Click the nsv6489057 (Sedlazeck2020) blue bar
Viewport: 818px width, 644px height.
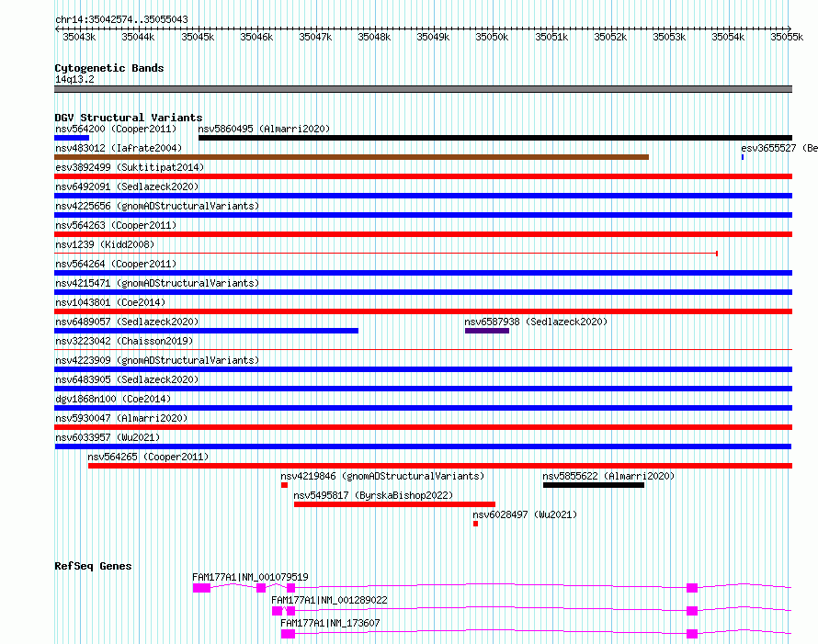click(x=207, y=331)
